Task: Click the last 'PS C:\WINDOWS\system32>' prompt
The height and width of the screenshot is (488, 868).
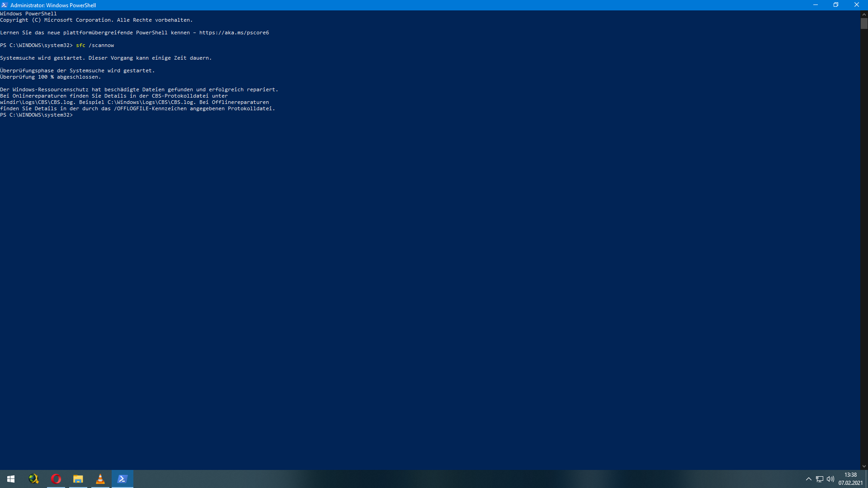Action: point(36,115)
